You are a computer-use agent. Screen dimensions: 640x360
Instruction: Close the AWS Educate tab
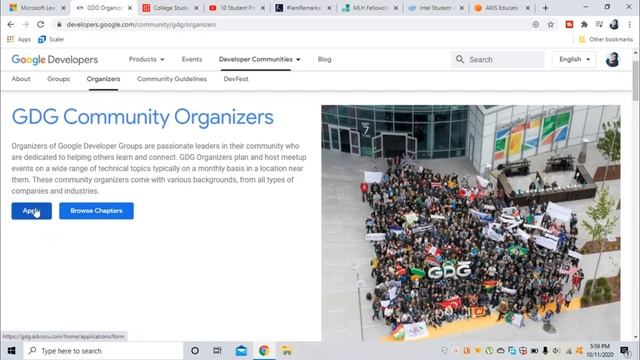pos(528,8)
